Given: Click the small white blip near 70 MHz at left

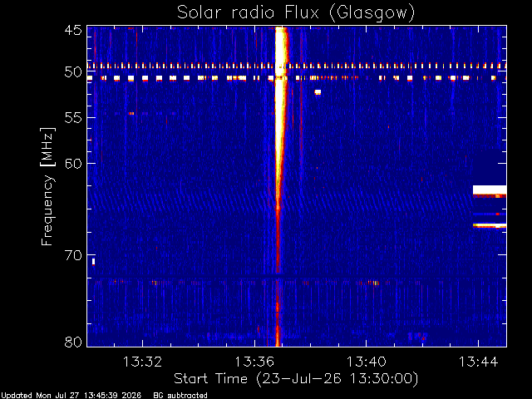Looking at the screenshot, I should tap(94, 262).
